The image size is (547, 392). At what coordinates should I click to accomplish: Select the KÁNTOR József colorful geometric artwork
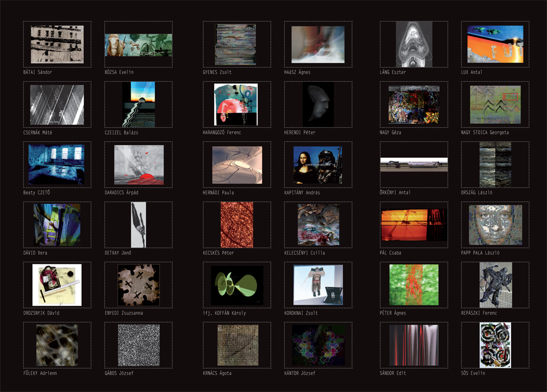pyautogui.click(x=318, y=345)
